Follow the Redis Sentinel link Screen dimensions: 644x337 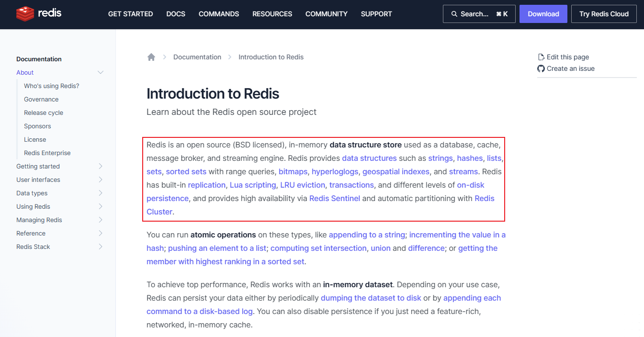335,198
